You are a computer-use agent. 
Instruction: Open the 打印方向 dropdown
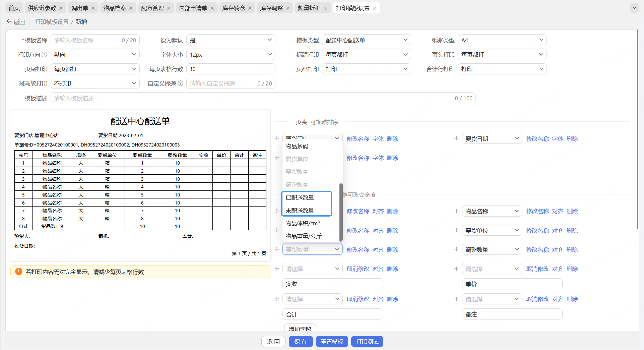95,54
